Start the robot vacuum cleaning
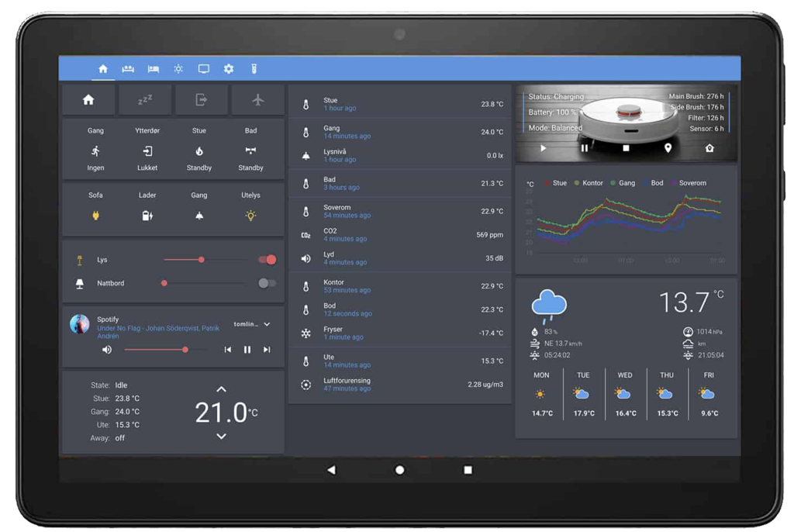Screen dimensions: 794x532 coord(543,148)
